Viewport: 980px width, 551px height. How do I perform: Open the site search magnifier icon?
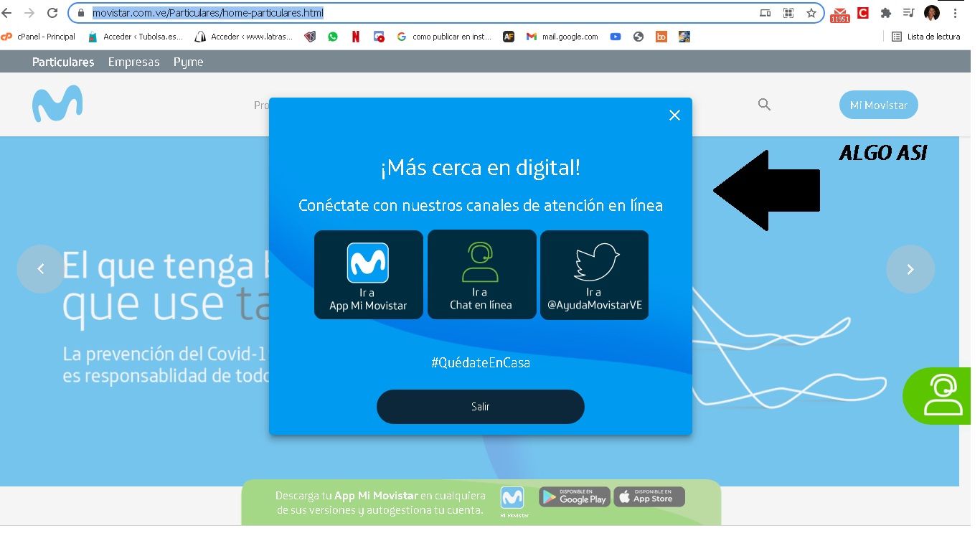coord(764,105)
